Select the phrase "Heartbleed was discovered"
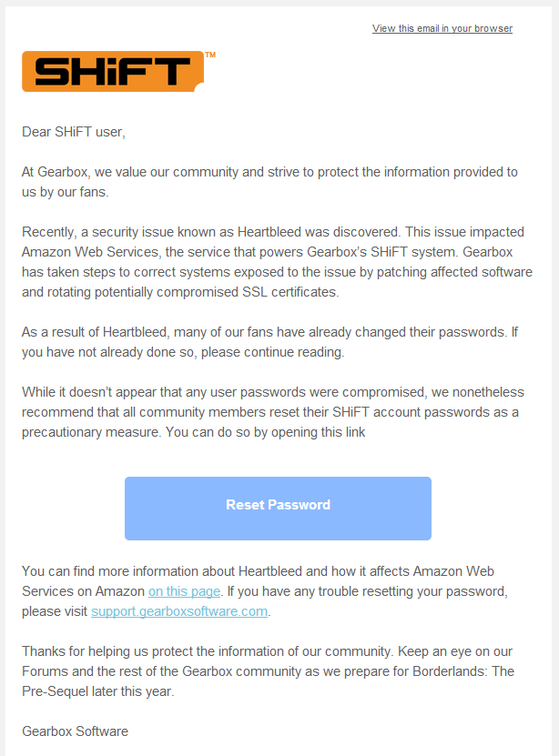559x756 pixels. (319, 232)
